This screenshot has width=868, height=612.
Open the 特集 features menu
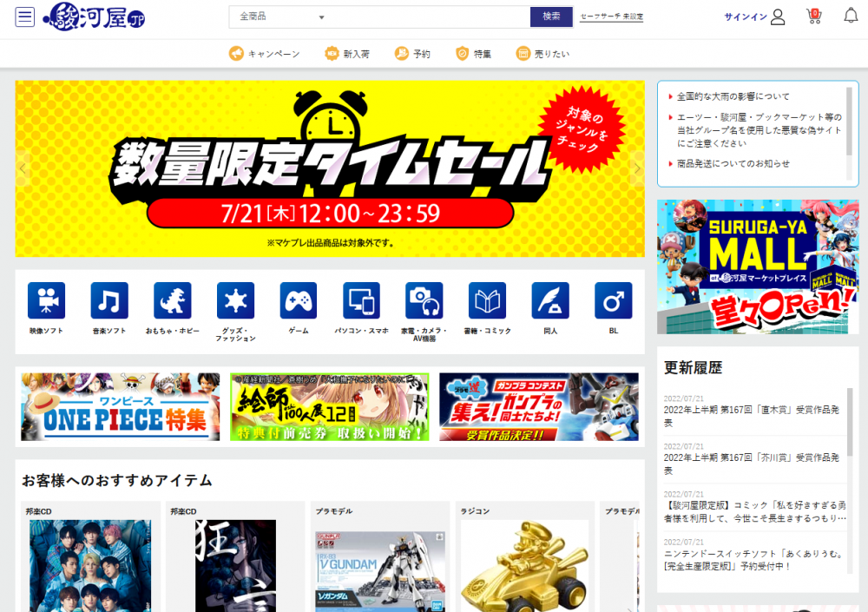(473, 54)
